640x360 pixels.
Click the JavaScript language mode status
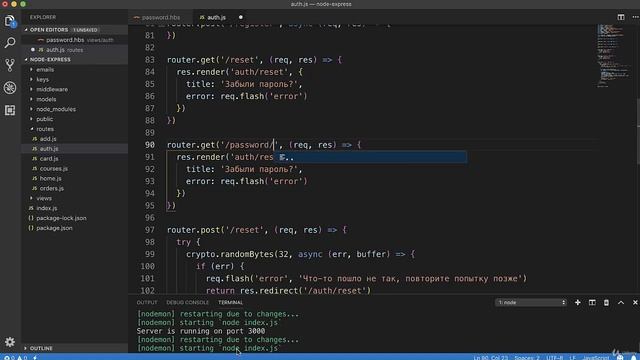[x=596, y=358]
